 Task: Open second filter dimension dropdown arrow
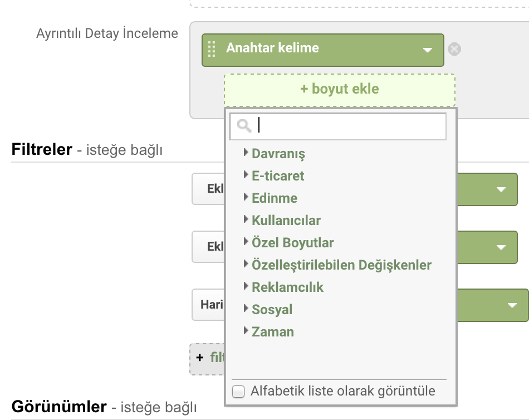point(501,247)
